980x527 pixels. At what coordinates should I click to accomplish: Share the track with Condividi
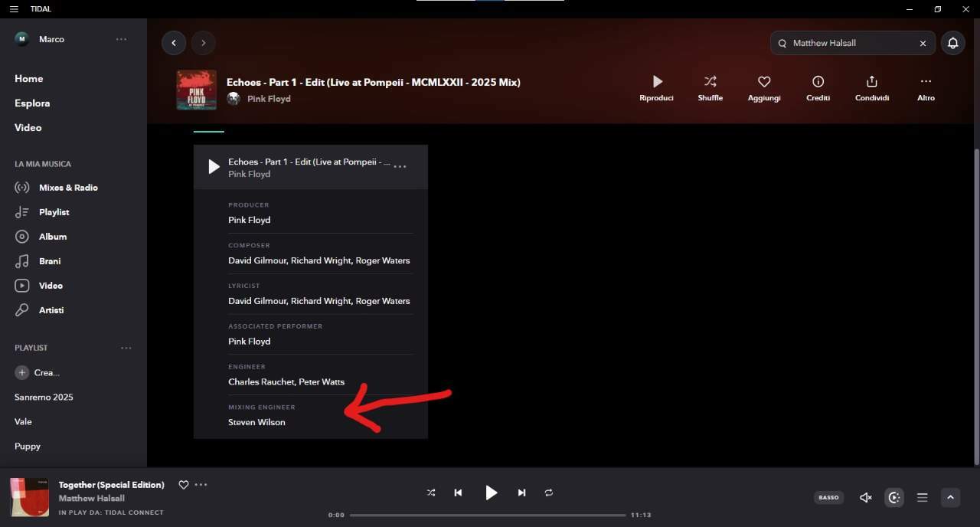click(x=872, y=81)
